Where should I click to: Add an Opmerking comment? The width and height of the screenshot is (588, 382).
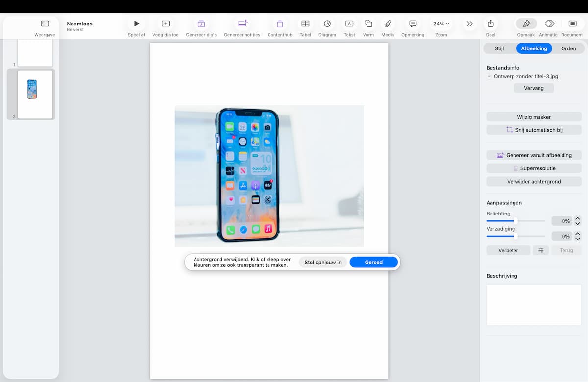413,24
